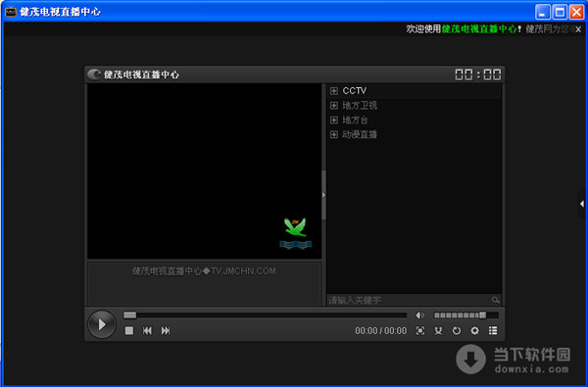Adjust the volume slider handle

click(x=482, y=315)
